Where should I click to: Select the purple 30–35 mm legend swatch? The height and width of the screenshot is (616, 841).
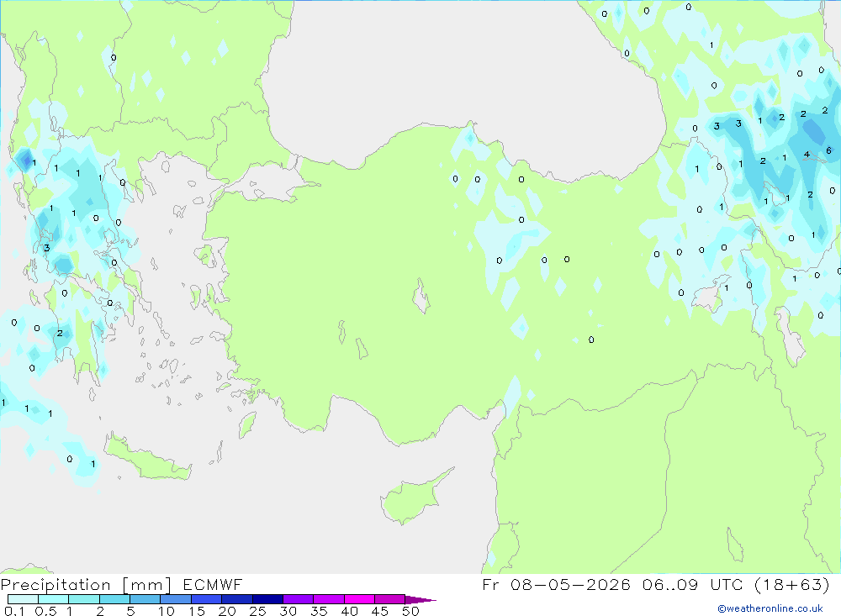298,599
